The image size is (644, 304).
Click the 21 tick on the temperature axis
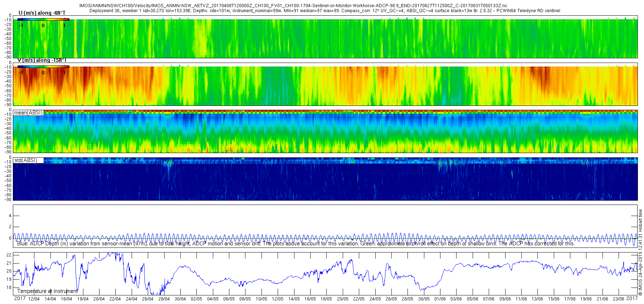9,263
